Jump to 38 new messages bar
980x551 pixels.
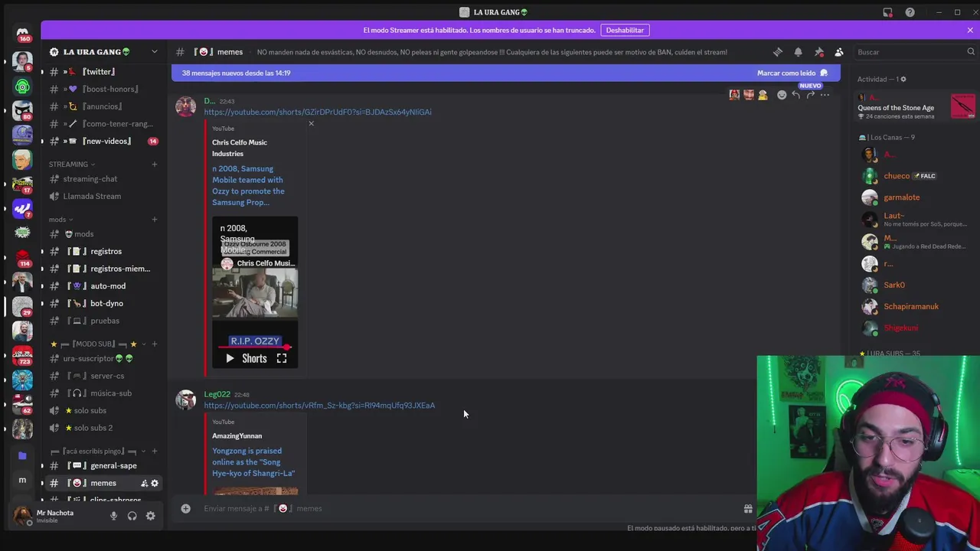point(505,73)
